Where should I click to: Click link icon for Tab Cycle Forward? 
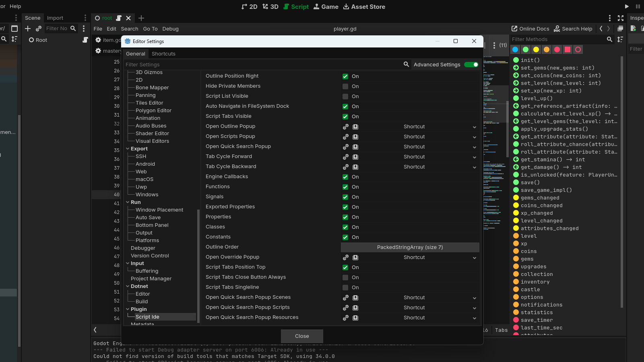pyautogui.click(x=346, y=157)
